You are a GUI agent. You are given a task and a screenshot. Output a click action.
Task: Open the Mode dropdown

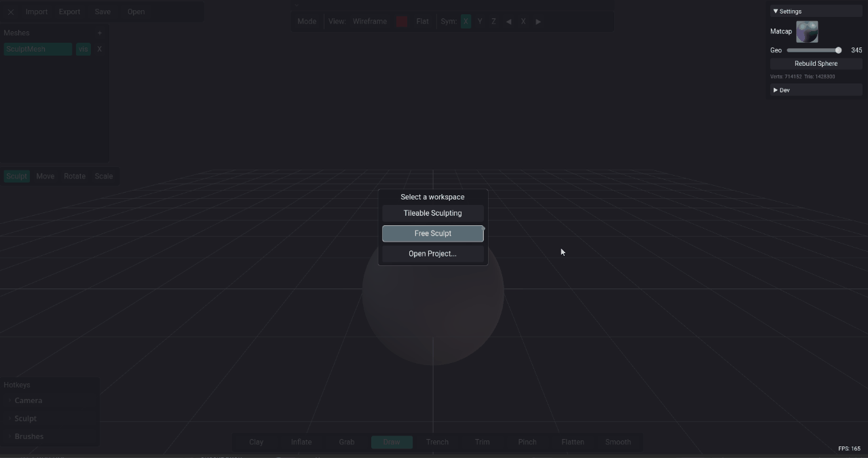coord(307,22)
